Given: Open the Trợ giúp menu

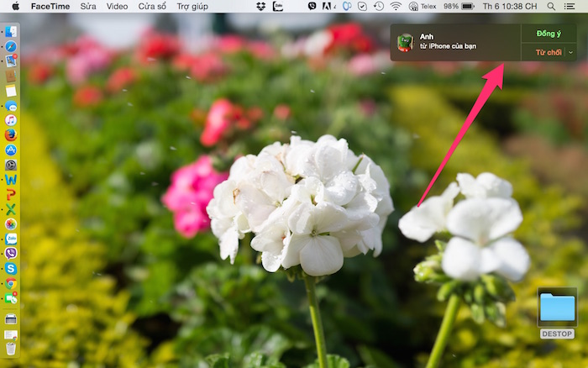Looking at the screenshot, I should 193,6.
